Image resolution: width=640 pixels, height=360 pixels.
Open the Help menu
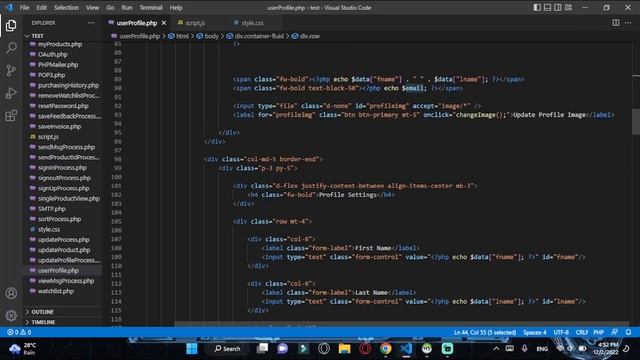[x=176, y=7]
